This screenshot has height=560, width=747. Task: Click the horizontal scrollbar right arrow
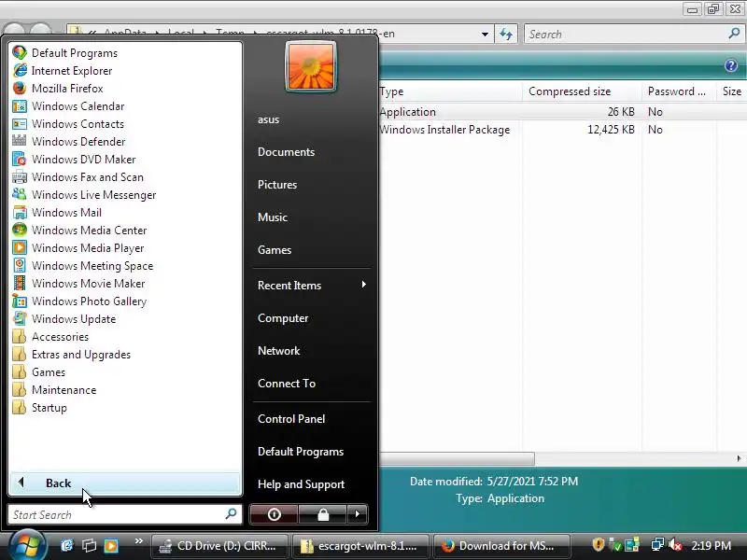point(739,458)
